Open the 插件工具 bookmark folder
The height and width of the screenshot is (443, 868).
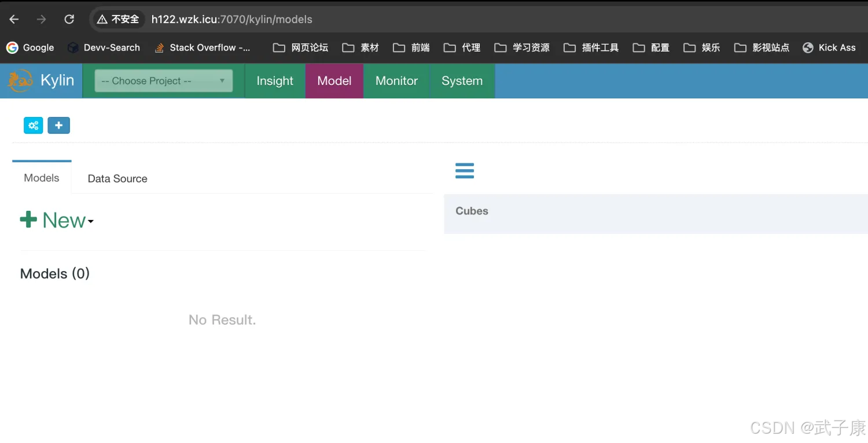[x=591, y=47]
